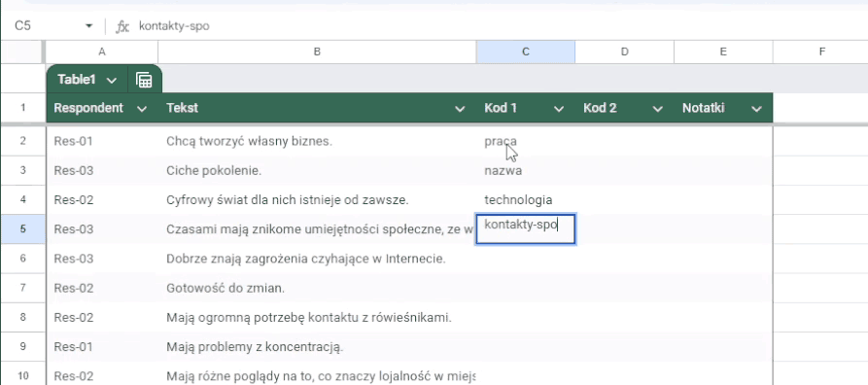
Task: Open the Notatki column filter dropdown
Action: (x=757, y=109)
